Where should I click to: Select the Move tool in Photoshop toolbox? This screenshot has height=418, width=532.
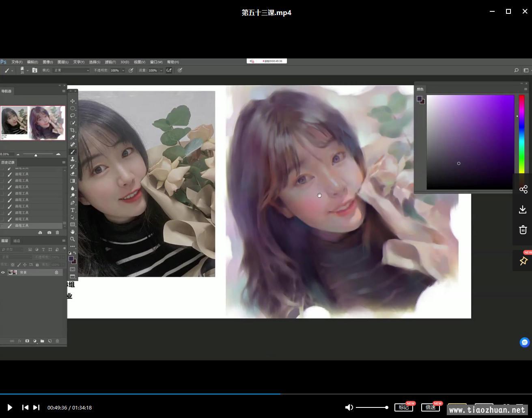click(73, 101)
